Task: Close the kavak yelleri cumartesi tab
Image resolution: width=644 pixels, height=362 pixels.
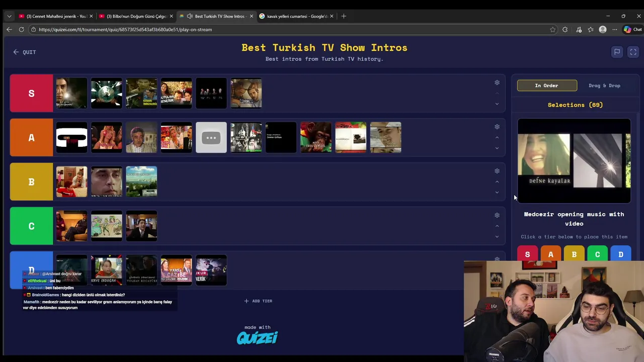Action: [332, 16]
